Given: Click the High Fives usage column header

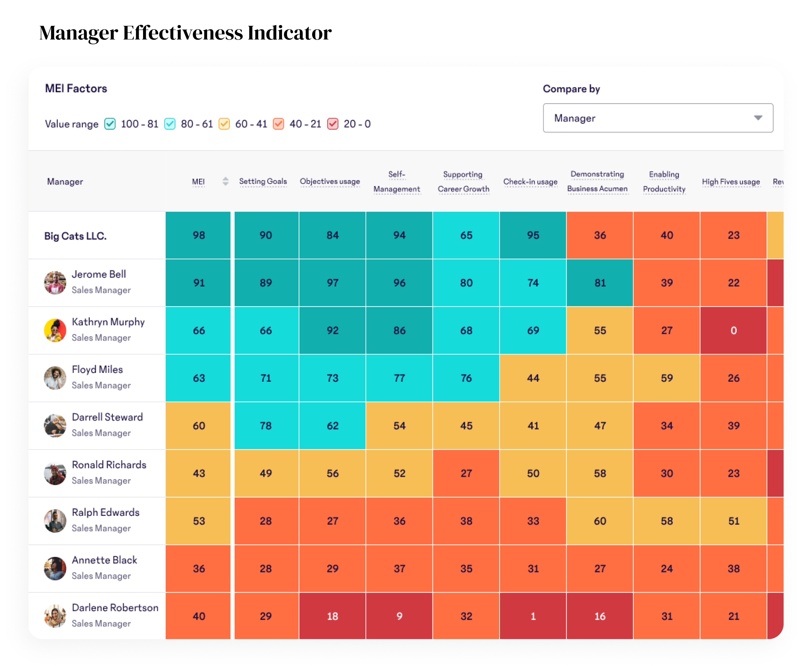Looking at the screenshot, I should (731, 182).
